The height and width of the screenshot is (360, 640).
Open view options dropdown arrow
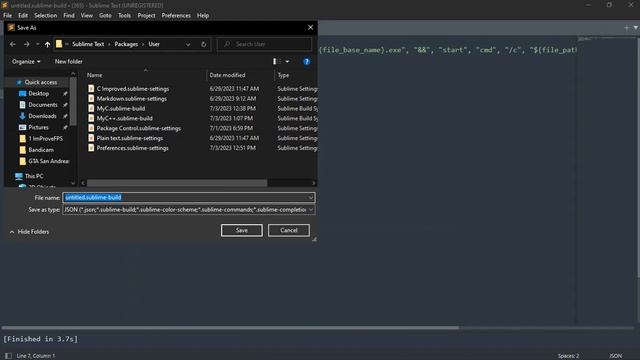(x=288, y=62)
